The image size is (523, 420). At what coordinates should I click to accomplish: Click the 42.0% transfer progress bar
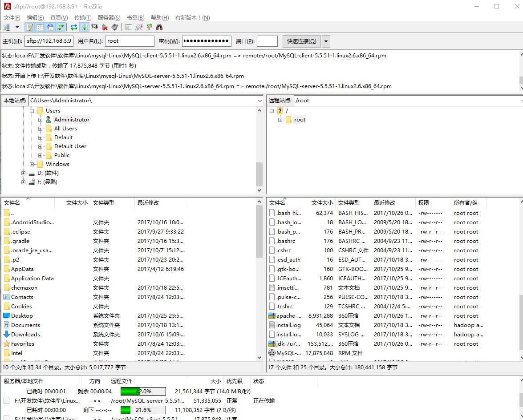143,392
